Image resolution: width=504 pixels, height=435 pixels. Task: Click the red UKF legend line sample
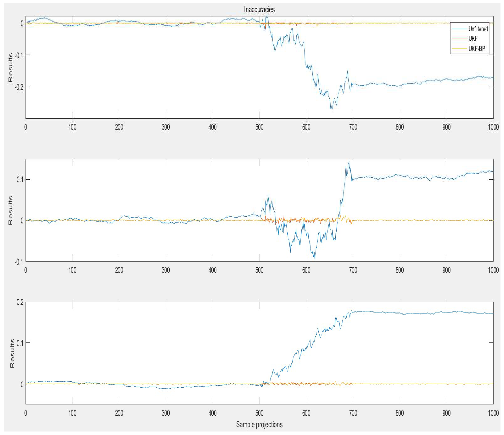coord(459,38)
